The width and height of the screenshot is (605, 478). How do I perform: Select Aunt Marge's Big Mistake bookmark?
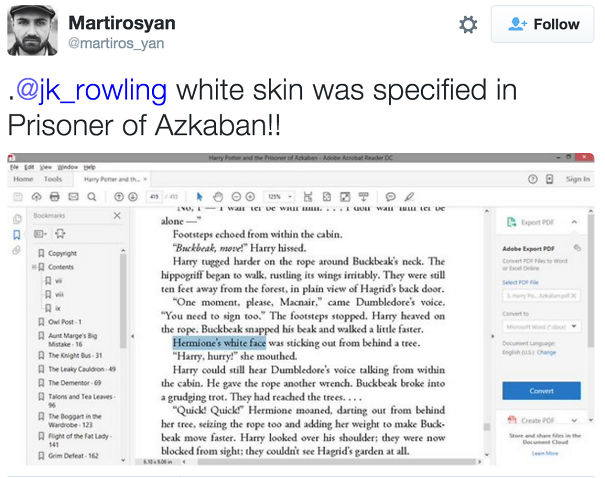73,340
